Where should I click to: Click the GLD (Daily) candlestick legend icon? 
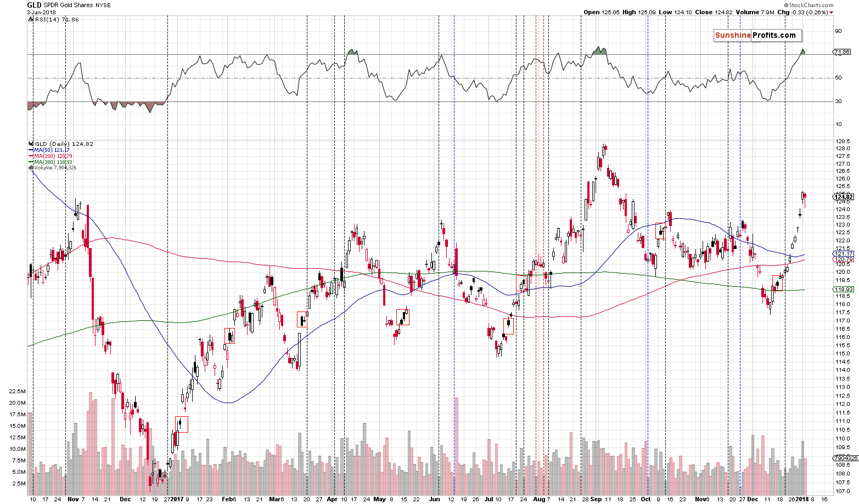point(30,144)
